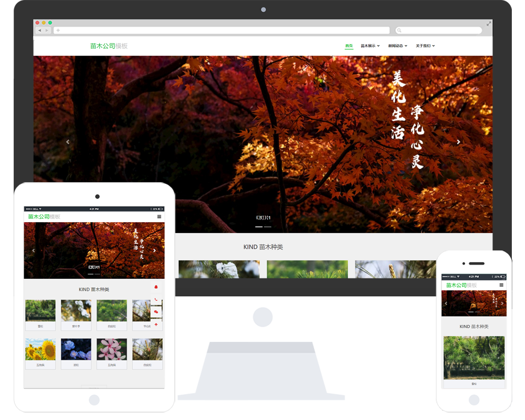This screenshot has width=525, height=420.
Task: Click the magnifier icon in browser search box
Action: pos(399,30)
